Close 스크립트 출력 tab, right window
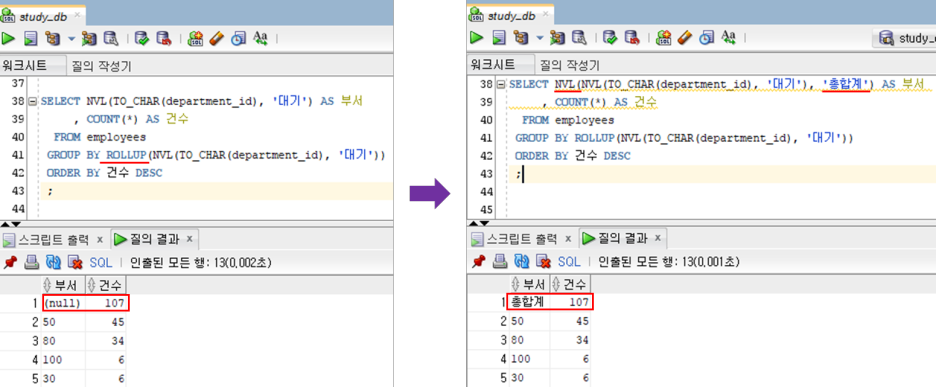936x387 pixels. point(568,239)
